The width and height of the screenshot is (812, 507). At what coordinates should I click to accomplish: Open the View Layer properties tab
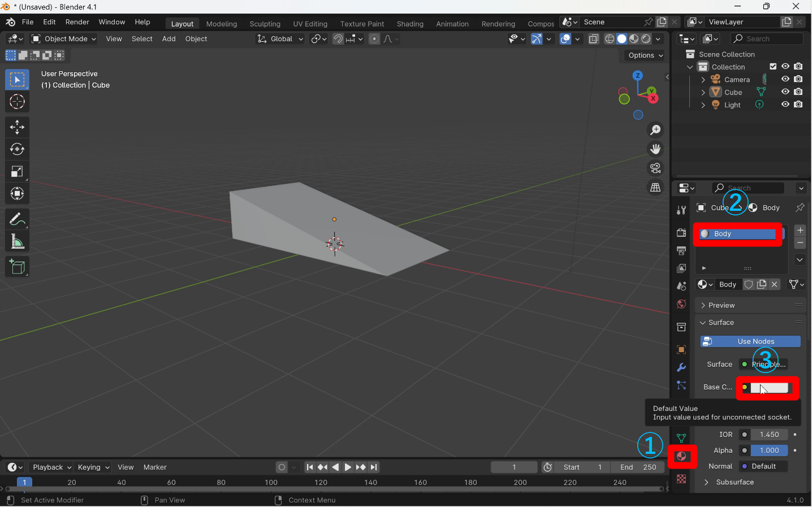click(681, 268)
